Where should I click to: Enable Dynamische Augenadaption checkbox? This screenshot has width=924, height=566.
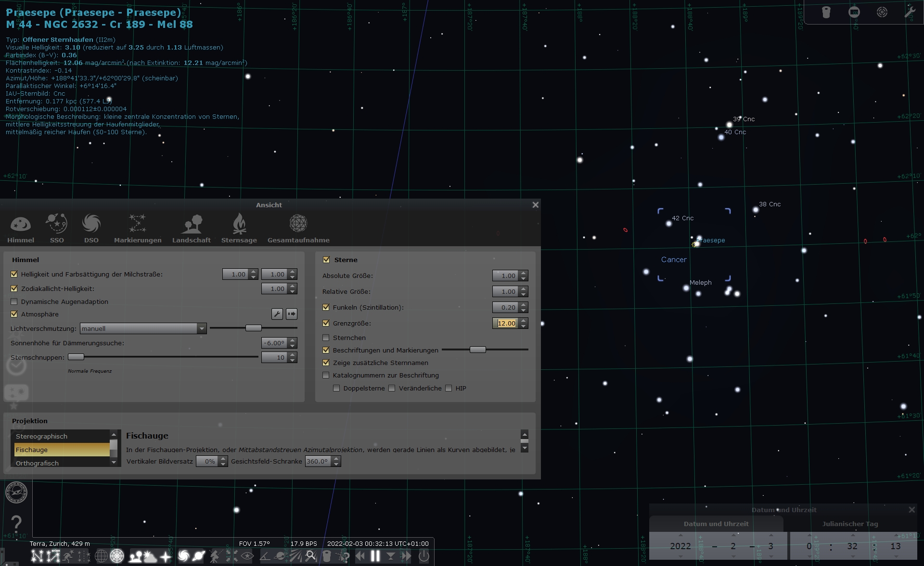[14, 302]
